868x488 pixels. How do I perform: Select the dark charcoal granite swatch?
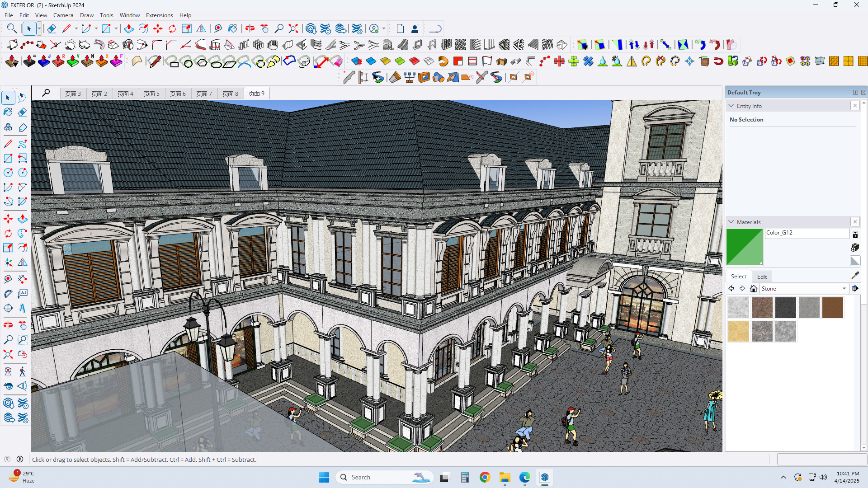pos(786,308)
